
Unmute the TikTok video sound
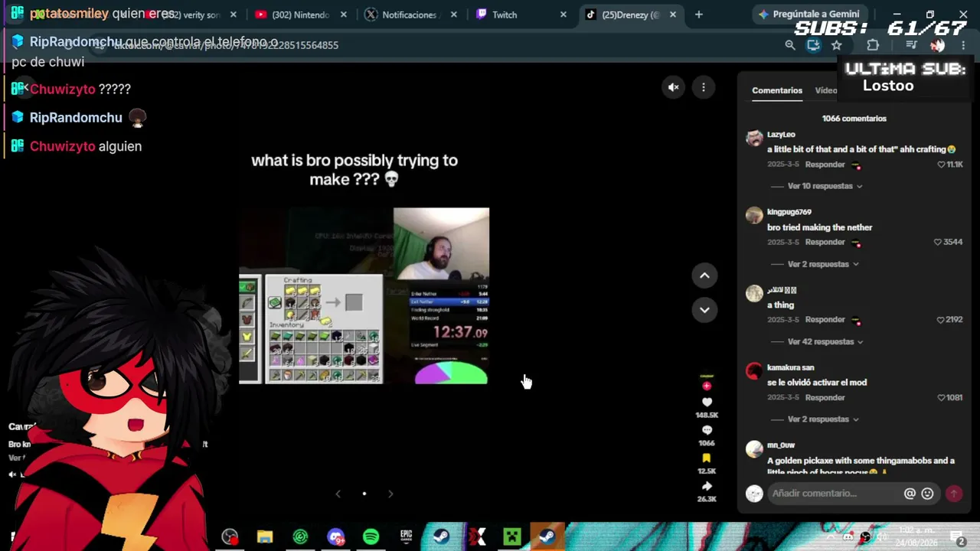[x=674, y=87]
